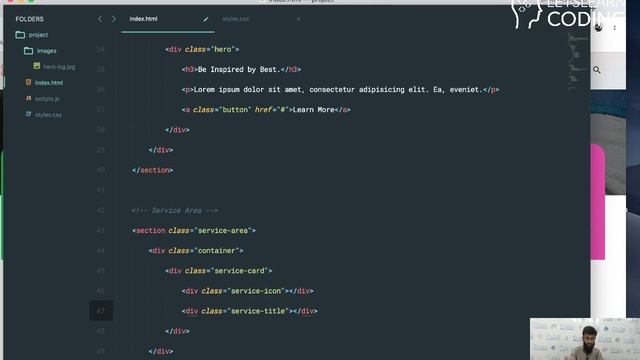This screenshot has height=360, width=640.
Task: Open scripts.js from the sidebar
Action: coord(47,99)
